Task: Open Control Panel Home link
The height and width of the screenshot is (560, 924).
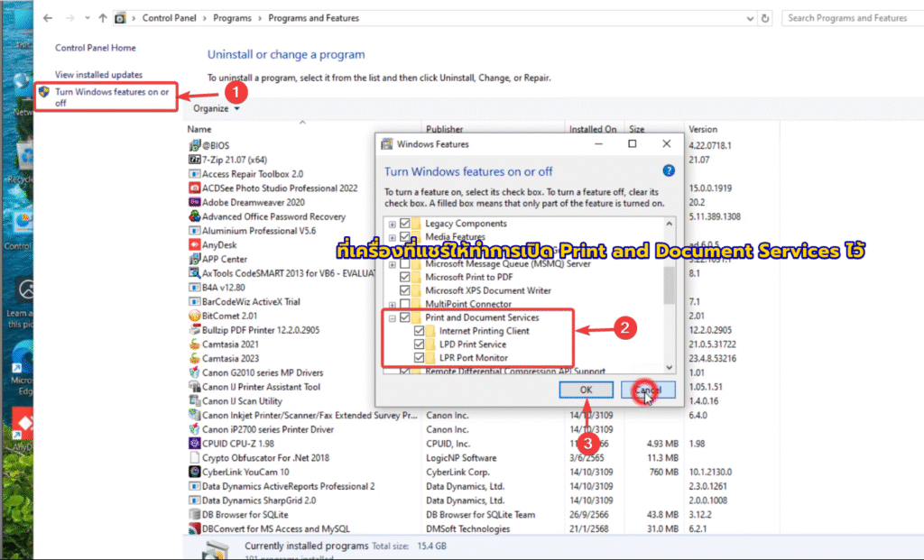Action: point(96,48)
